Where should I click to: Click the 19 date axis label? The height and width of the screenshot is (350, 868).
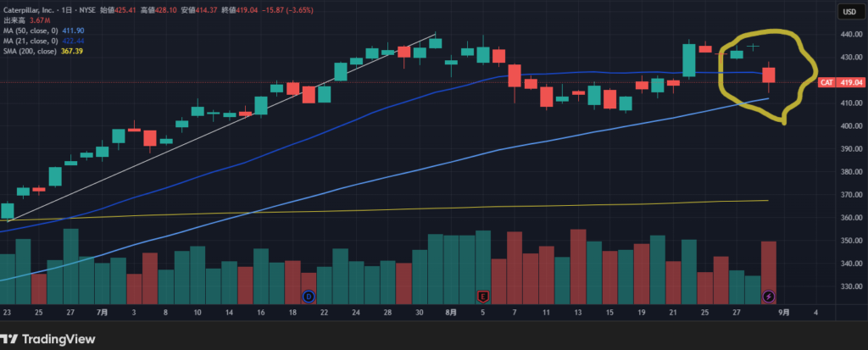point(642,313)
